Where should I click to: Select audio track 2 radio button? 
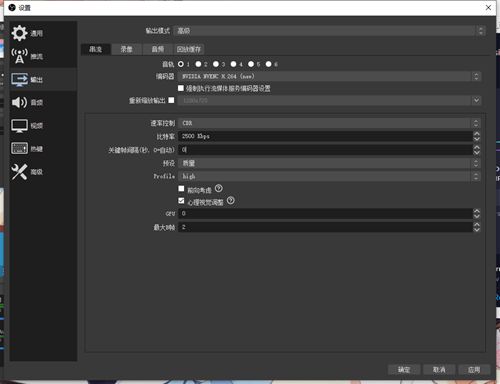tap(198, 64)
